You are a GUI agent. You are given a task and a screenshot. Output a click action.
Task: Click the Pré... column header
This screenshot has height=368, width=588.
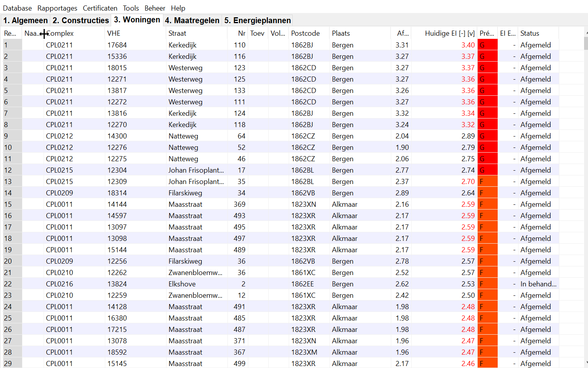pyautogui.click(x=487, y=33)
